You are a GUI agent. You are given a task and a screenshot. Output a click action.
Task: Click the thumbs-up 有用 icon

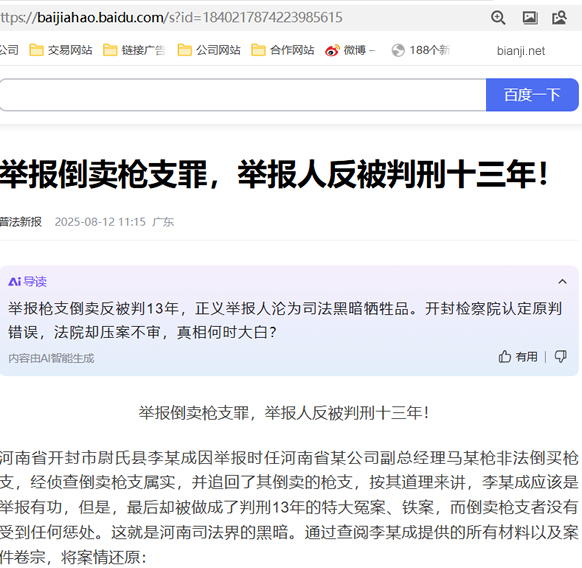tap(504, 356)
